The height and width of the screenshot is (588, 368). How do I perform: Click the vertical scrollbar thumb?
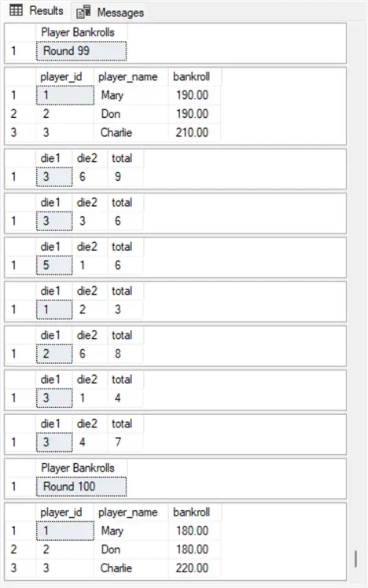pyautogui.click(x=355, y=559)
